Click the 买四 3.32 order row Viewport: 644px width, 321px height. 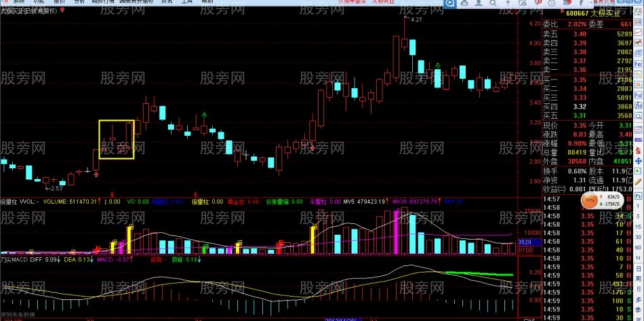[588, 107]
